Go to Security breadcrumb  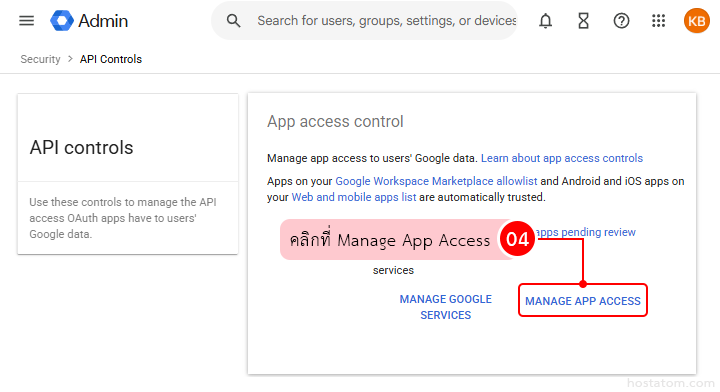40,59
